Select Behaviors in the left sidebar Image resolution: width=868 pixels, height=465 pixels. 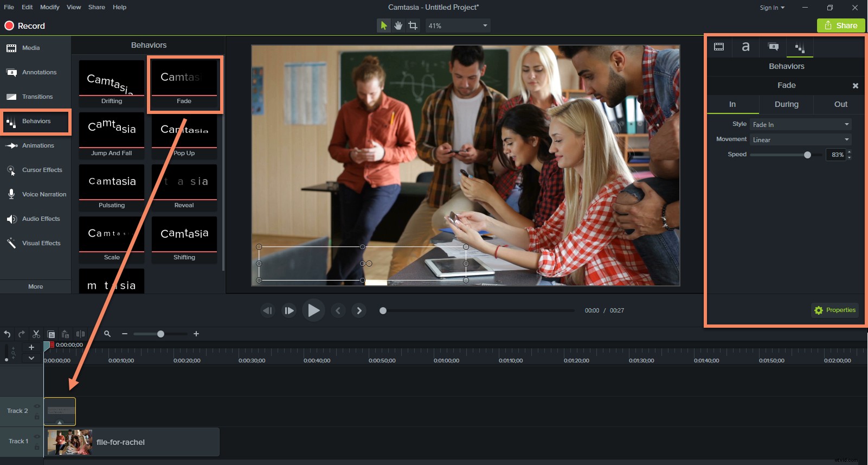pyautogui.click(x=35, y=122)
